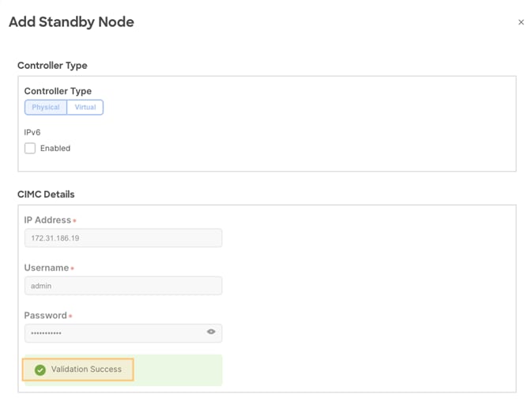Close the Add Standby Node dialog
The width and height of the screenshot is (532, 402).
(521, 22)
